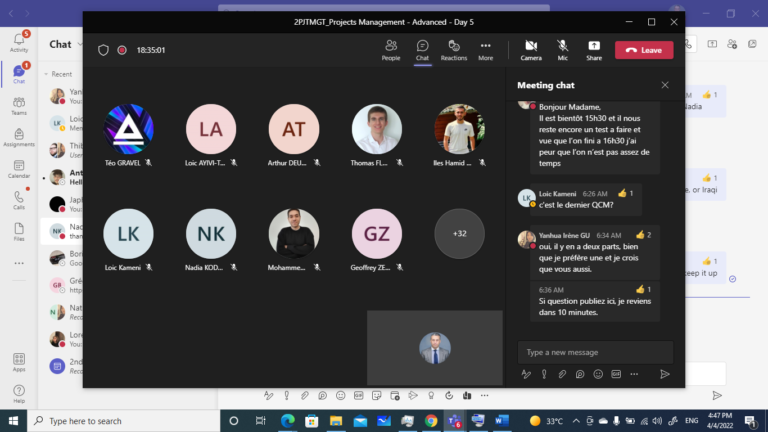Open more apps ellipsis in sidebar
Screen dimensions: 768x432
[19, 264]
